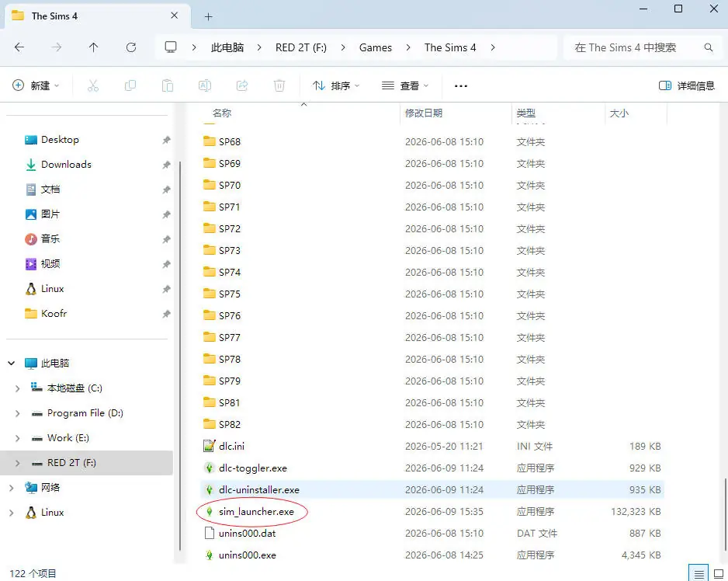Expand the Work (E:) drive node
The height and width of the screenshot is (581, 728).
tap(18, 438)
